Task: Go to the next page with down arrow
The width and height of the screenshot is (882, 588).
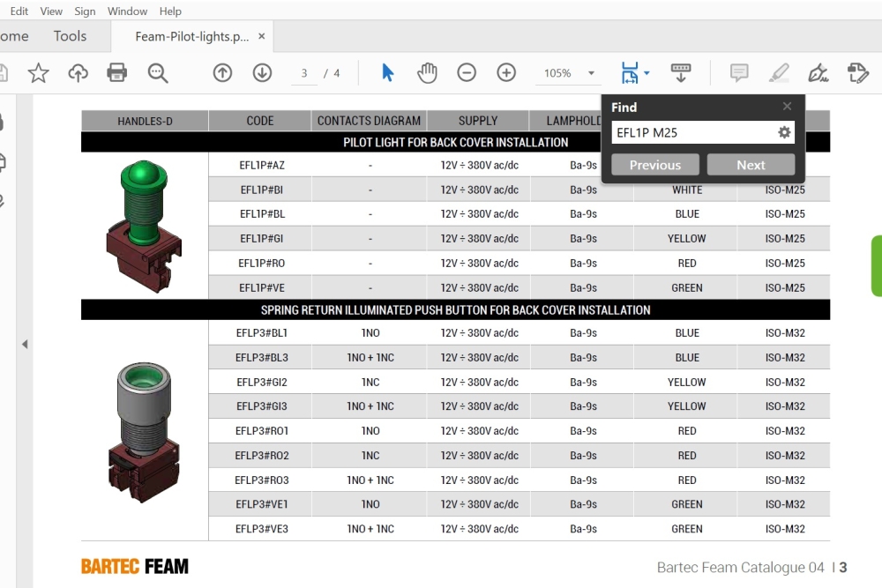Action: [262, 73]
